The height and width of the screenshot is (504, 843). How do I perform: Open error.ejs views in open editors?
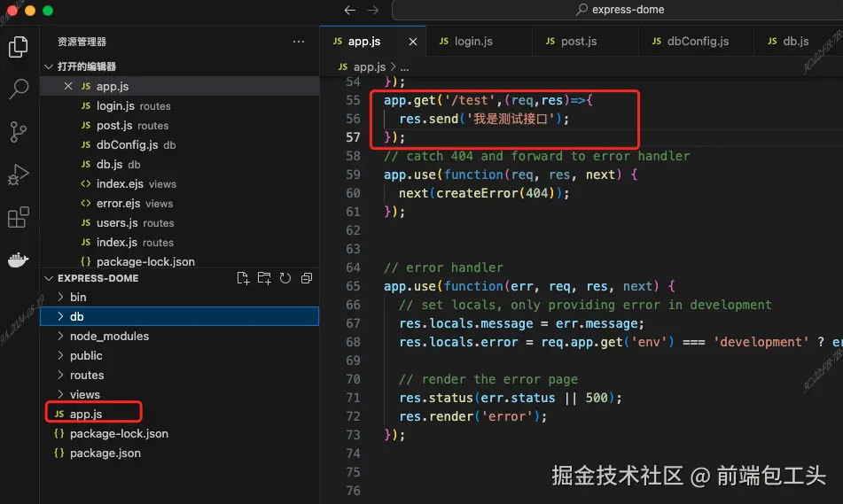pyautogui.click(x=180, y=203)
